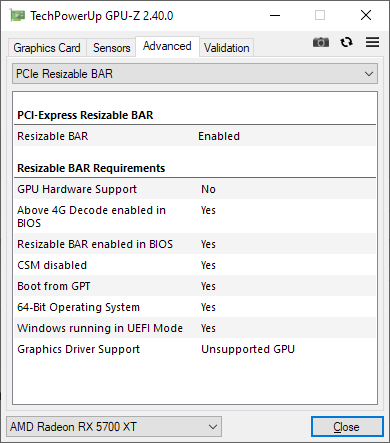The height and width of the screenshot is (443, 390).
Task: Click the Yes value for Boot from GPT
Action: click(x=208, y=286)
